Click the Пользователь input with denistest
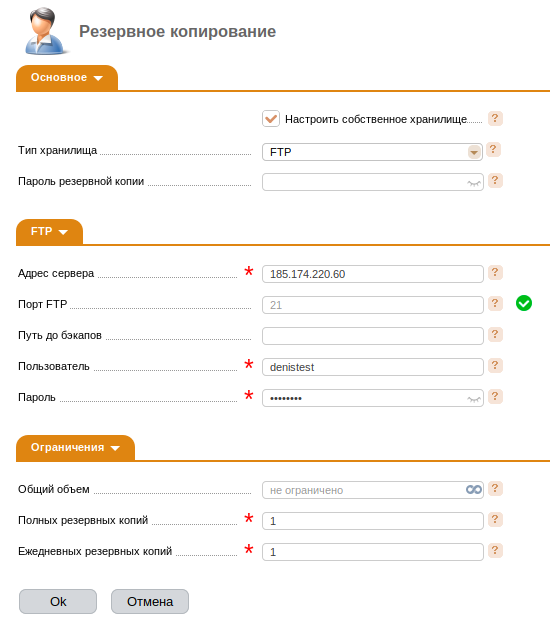Viewport: 550px width, 637px height. (x=373, y=367)
